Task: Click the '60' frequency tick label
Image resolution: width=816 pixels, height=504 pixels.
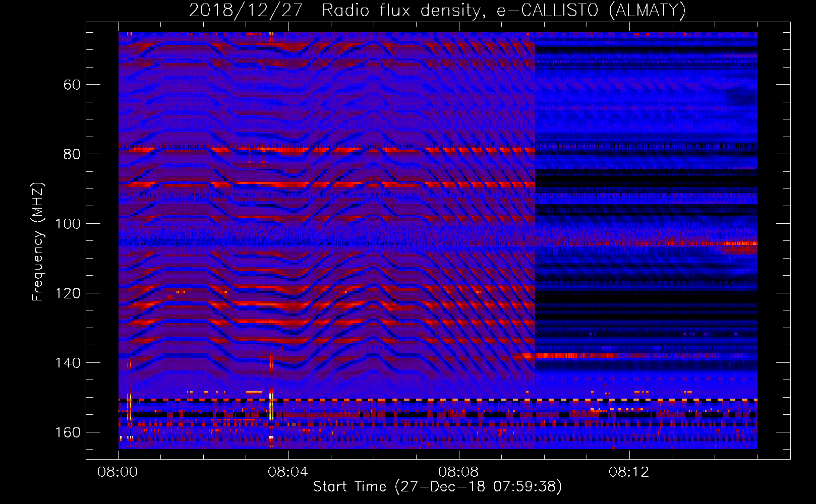Action: pos(72,85)
